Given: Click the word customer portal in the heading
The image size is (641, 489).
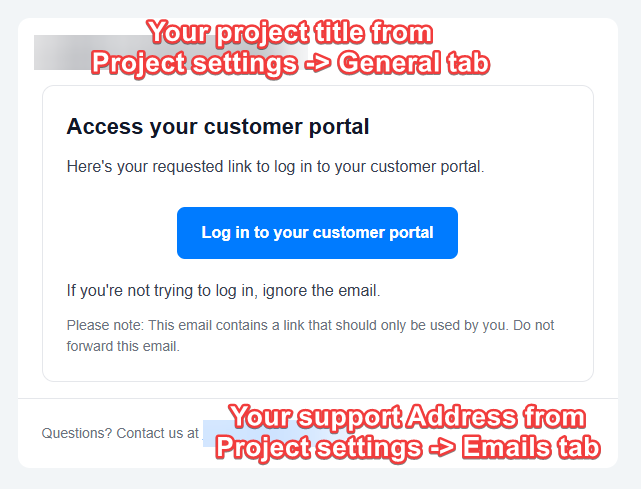Looking at the screenshot, I should coord(287,126).
